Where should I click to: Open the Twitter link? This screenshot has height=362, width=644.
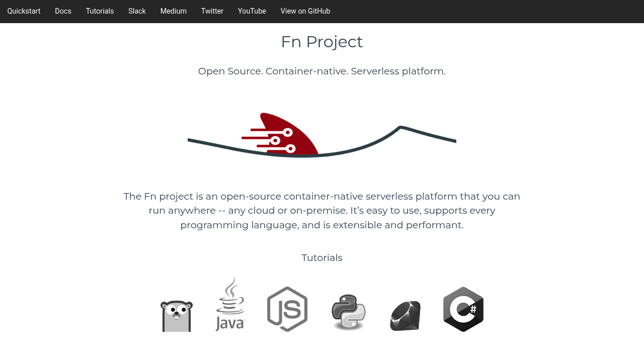coord(212,11)
